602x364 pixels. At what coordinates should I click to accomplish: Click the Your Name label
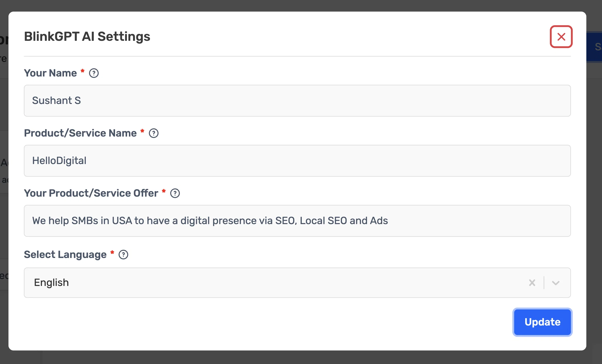click(50, 73)
